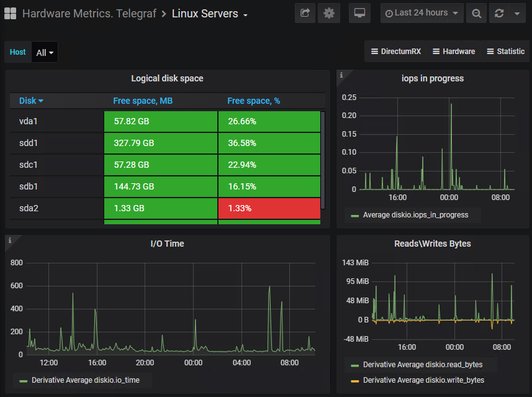Click the disk table vertical scrollbar

pyautogui.click(x=323, y=160)
